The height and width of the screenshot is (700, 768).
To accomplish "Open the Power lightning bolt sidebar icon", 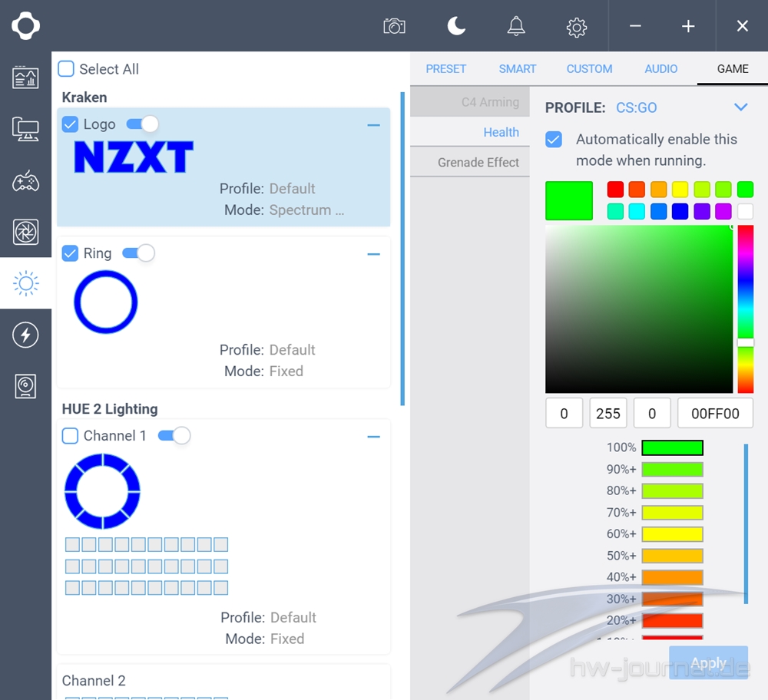I will tap(25, 335).
